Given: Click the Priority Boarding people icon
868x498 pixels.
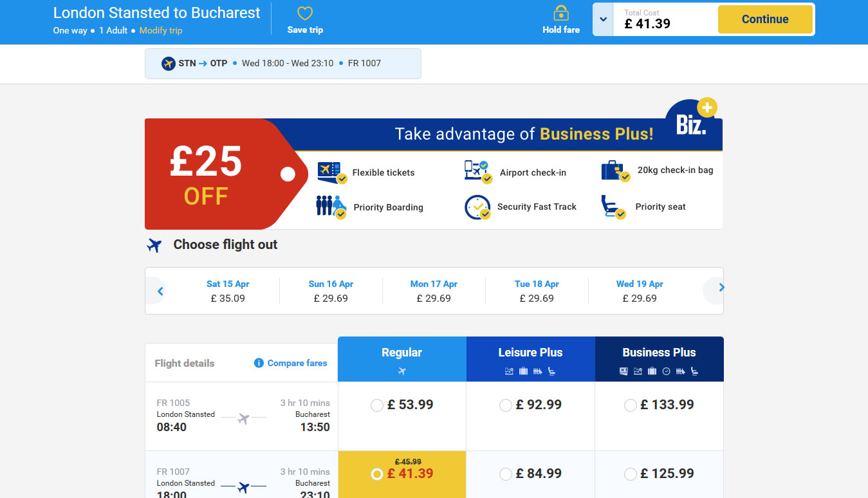Looking at the screenshot, I should (x=331, y=207).
